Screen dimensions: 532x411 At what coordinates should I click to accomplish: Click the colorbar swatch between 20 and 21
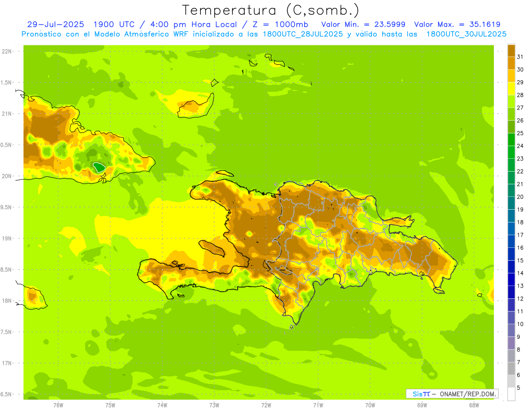pos(511,190)
